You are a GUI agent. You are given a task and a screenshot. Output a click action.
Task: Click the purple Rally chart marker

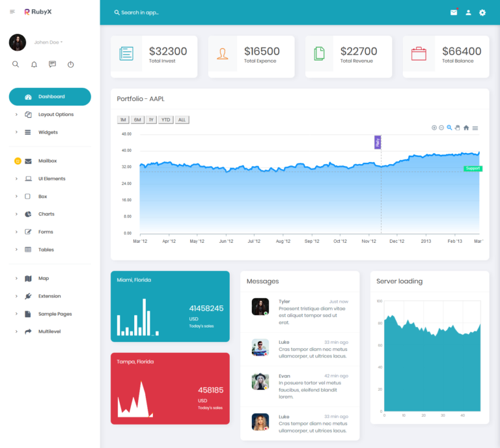coord(378,143)
